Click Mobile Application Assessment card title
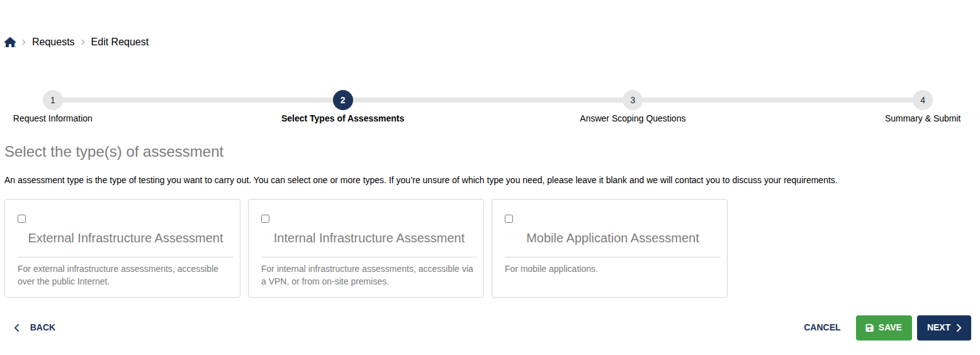Viewport: 980px width, 355px height. (x=612, y=239)
